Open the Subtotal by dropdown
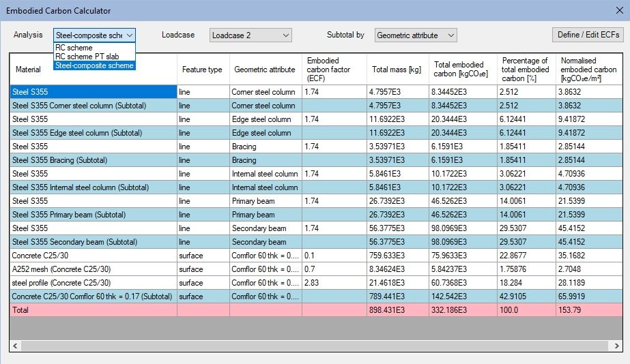Image resolution: width=630 pixels, height=364 pixels. (x=416, y=35)
